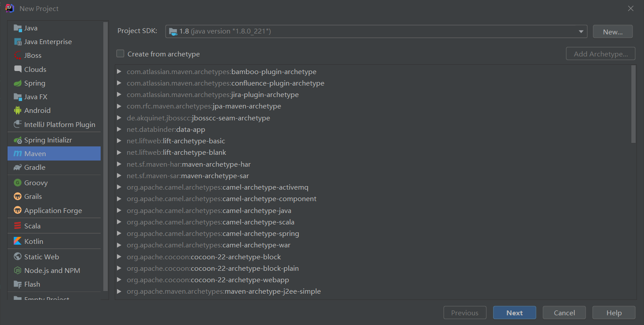
Task: Open Help for New Project
Action: [614, 313]
